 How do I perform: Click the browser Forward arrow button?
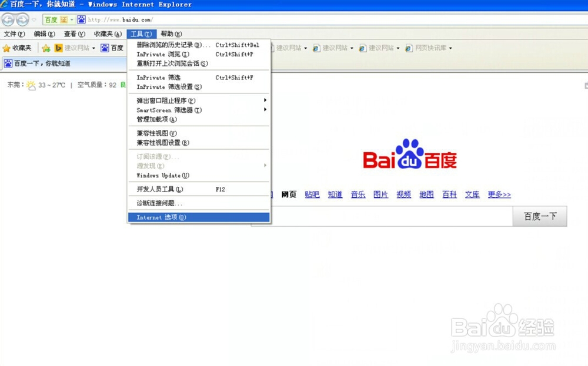[x=22, y=19]
